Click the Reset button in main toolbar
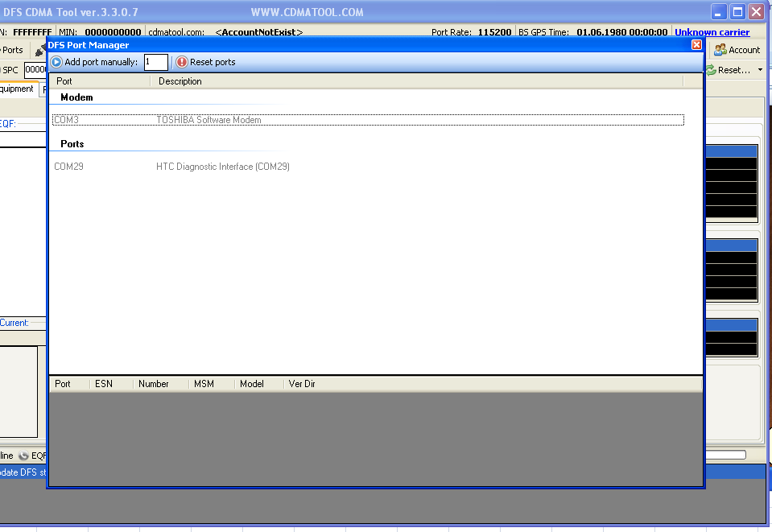Viewport: 772px width, 532px height. (x=729, y=70)
